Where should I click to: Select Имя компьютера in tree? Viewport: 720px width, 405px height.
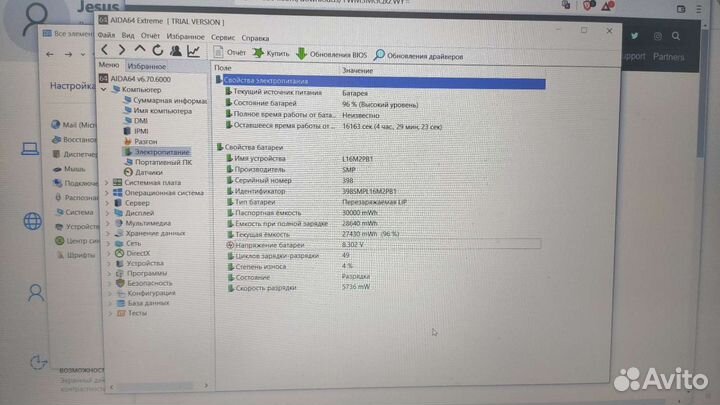pyautogui.click(x=158, y=110)
